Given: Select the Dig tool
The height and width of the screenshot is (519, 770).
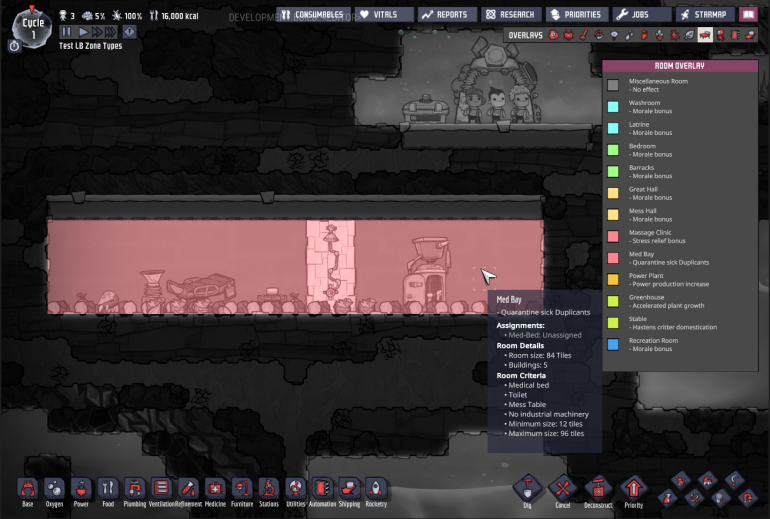Looking at the screenshot, I should [x=527, y=488].
